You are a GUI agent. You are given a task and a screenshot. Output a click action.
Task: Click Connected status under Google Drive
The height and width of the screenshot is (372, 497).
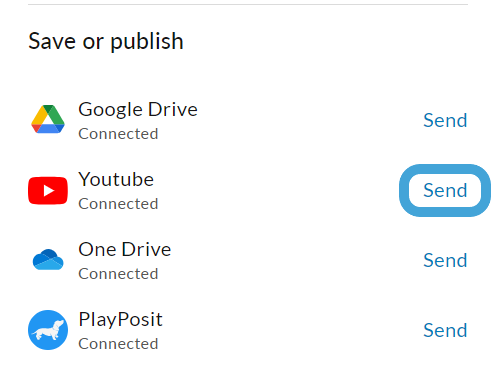[x=118, y=134]
